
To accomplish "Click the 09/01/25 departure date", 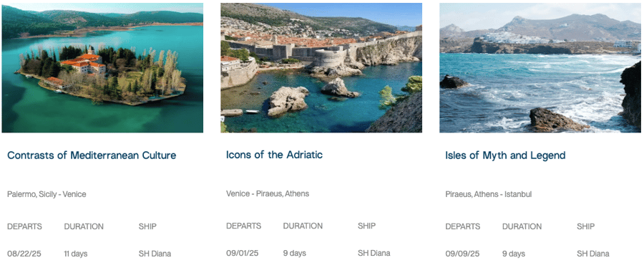I will 243,253.
